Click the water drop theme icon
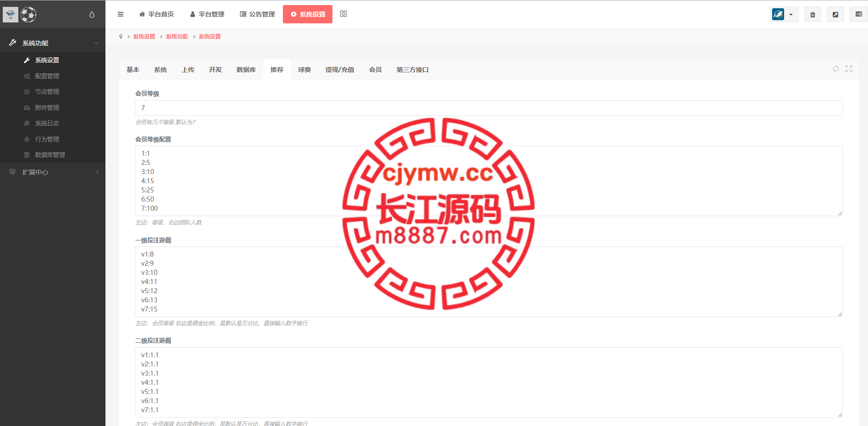 coord(92,15)
